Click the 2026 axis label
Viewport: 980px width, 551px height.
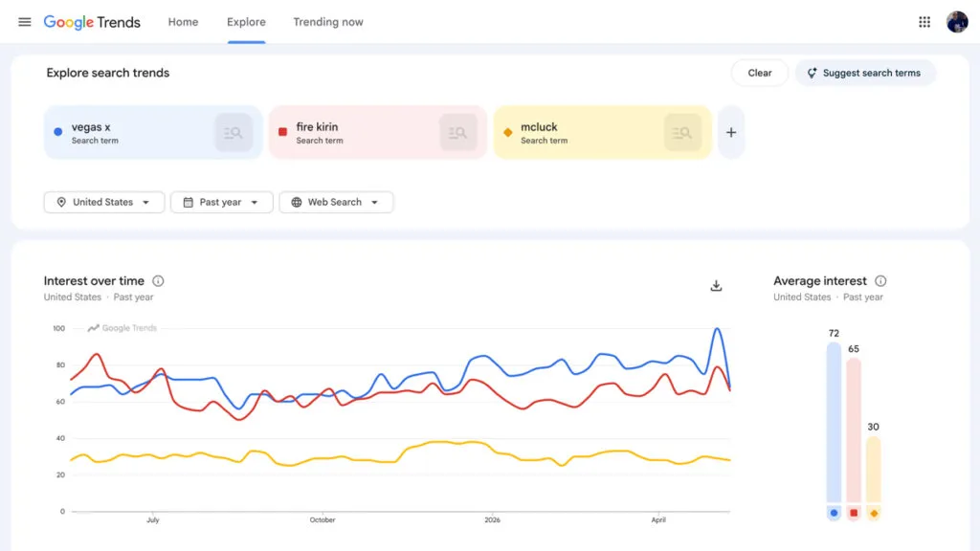click(x=493, y=519)
